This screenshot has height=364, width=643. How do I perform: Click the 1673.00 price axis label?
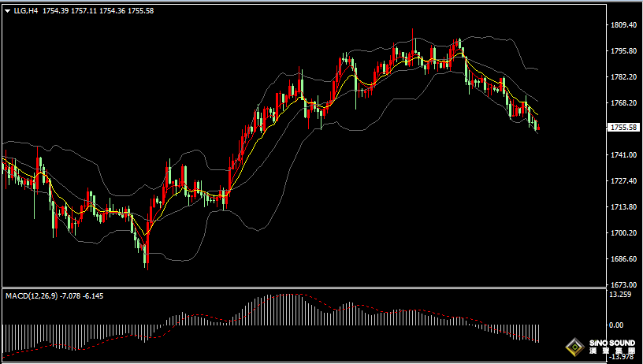tap(624, 284)
